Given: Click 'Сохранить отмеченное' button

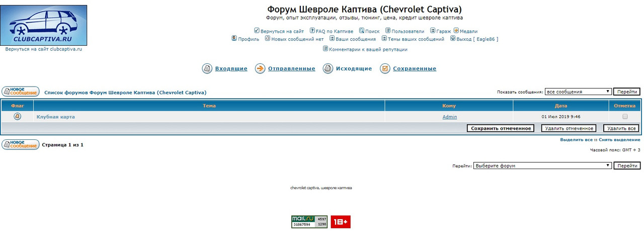Looking at the screenshot, I should click(x=500, y=128).
